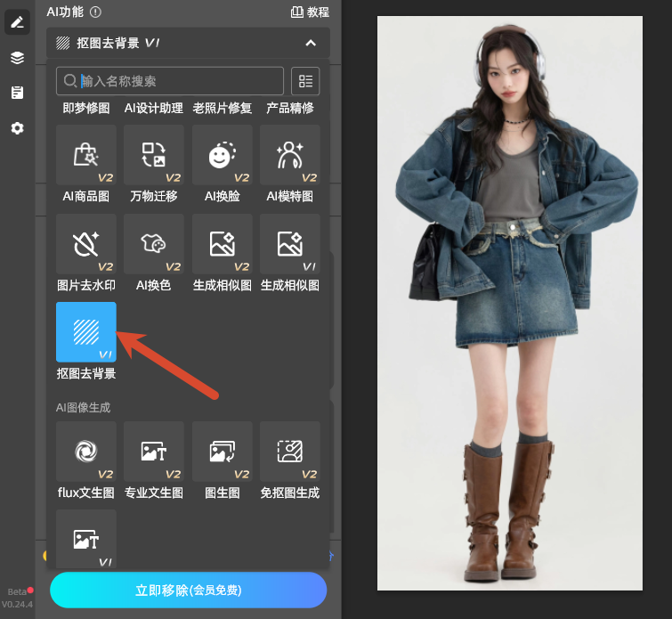The image size is (672, 619).
Task: Select the 万物迁移 tool icon
Action: pyautogui.click(x=154, y=155)
